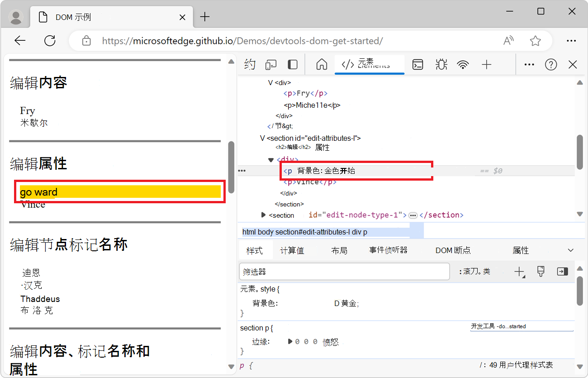Open the Sources bug icon
The image size is (588, 378).
(x=441, y=65)
